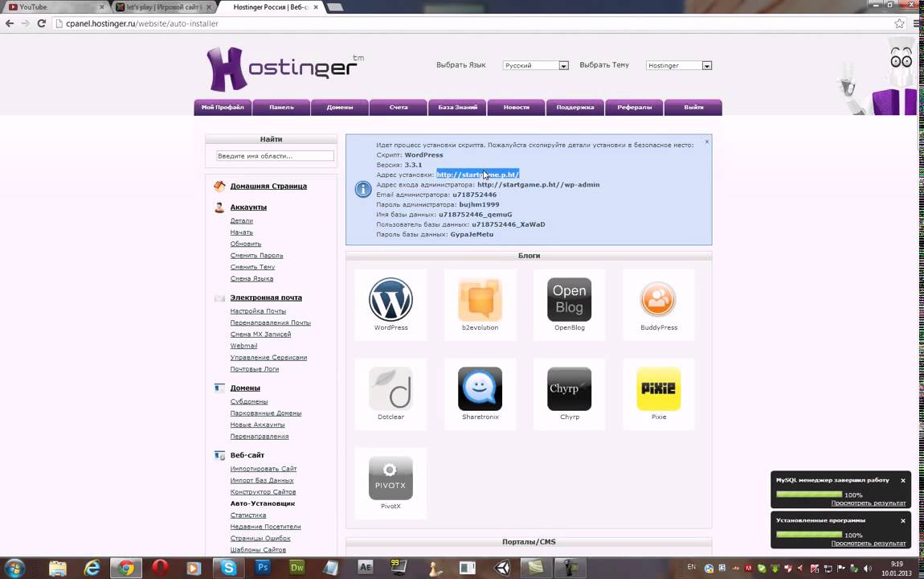View results of installed programs notification
The width and height of the screenshot is (924, 579).
pyautogui.click(x=868, y=543)
